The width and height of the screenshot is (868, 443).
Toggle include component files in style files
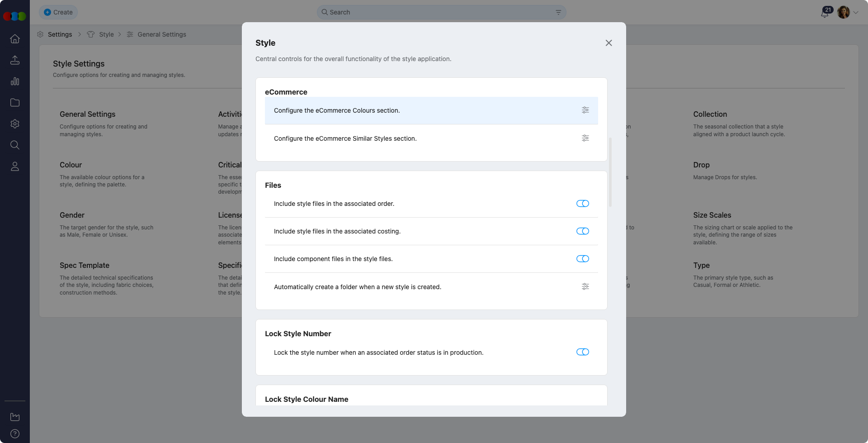point(582,259)
